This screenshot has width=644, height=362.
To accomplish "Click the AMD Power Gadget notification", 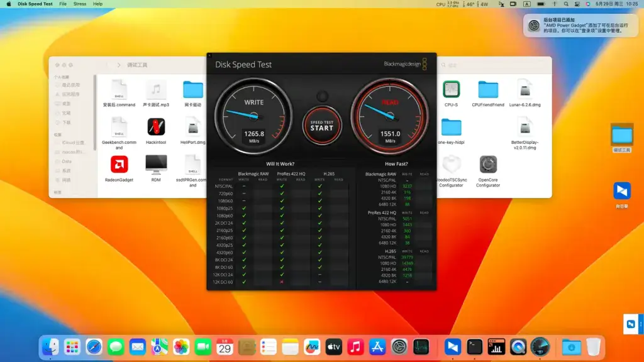I will tap(580, 25).
